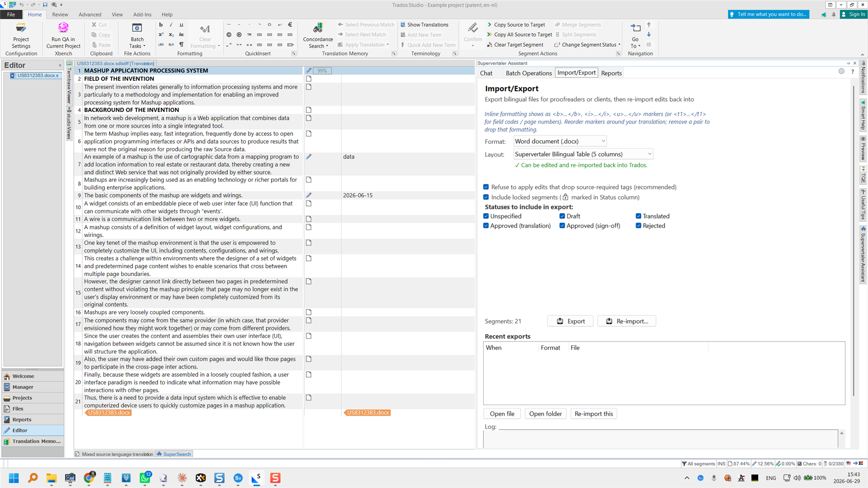Toggle the paragraph mark display icon

tap(181, 45)
